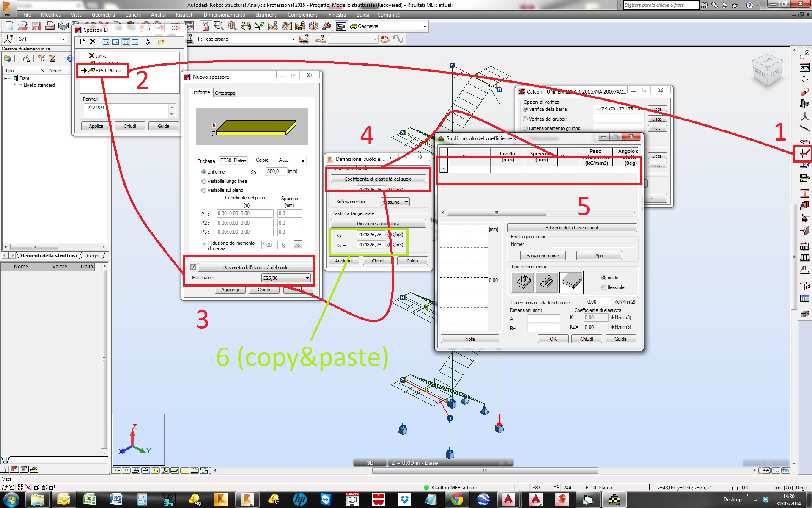
Task: Open Microsoft Word from the taskbar
Action: pyautogui.click(x=115, y=500)
